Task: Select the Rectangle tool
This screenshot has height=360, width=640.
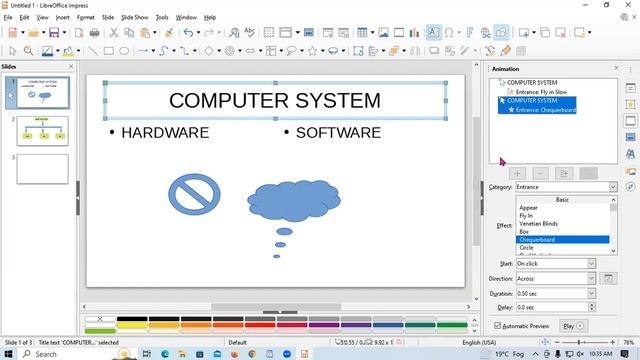Action: pos(109,51)
